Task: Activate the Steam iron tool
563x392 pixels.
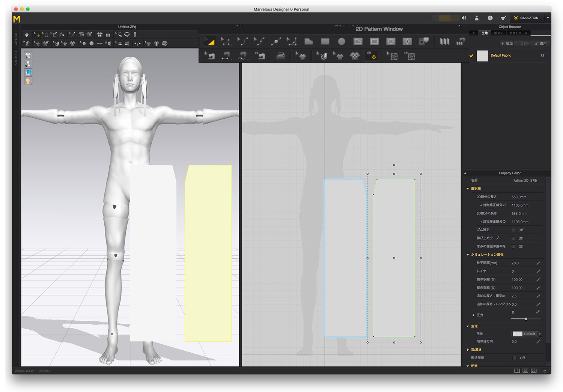Action: tap(280, 56)
